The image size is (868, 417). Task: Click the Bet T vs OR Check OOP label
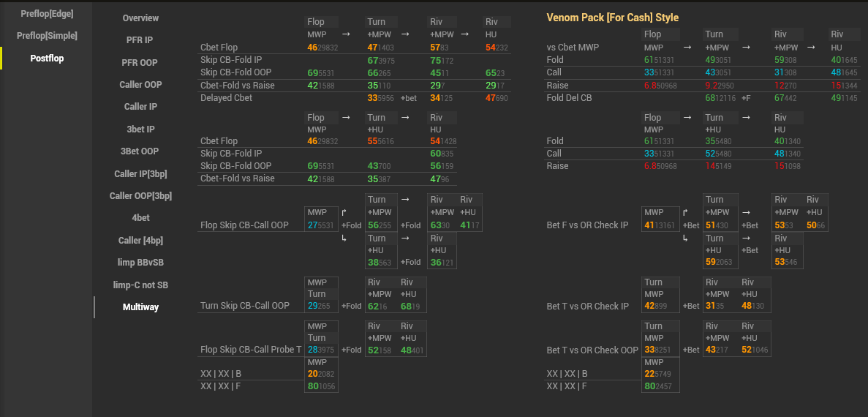pos(592,350)
